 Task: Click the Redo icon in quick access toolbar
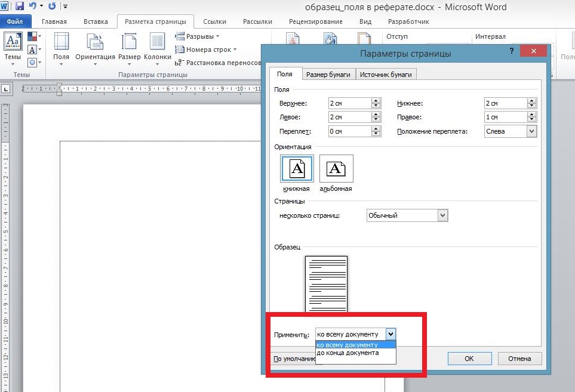(52, 6)
